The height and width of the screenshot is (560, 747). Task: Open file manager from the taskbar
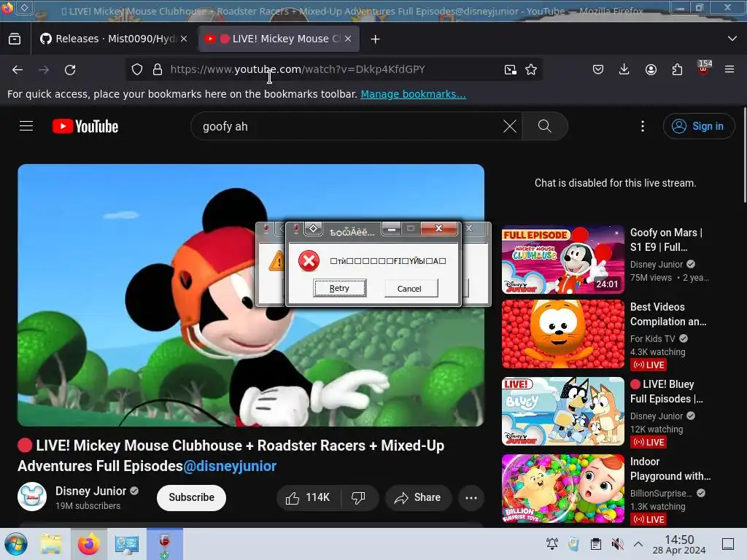(50, 544)
